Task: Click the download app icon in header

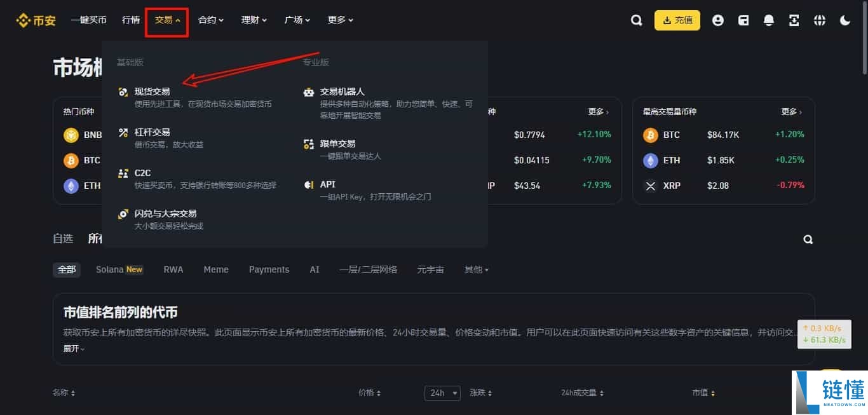Action: tap(794, 20)
